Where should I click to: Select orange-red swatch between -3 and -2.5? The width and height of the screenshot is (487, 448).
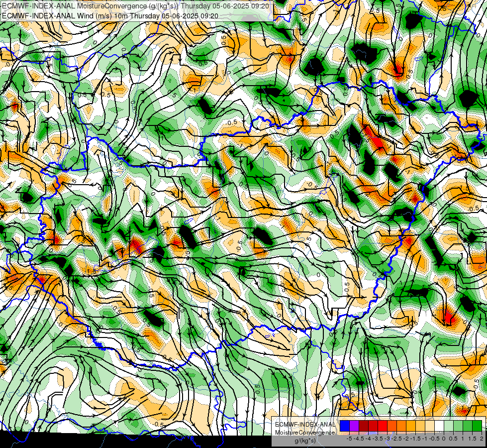pos(392,426)
